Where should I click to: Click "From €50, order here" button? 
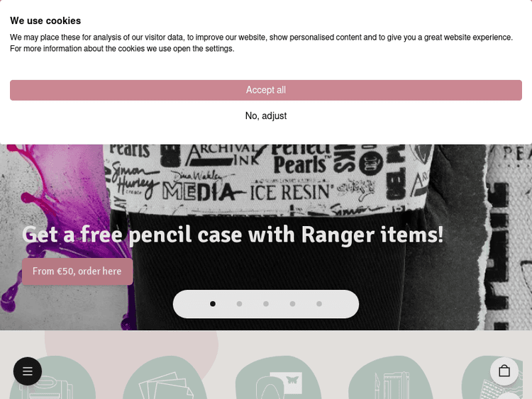point(77,271)
